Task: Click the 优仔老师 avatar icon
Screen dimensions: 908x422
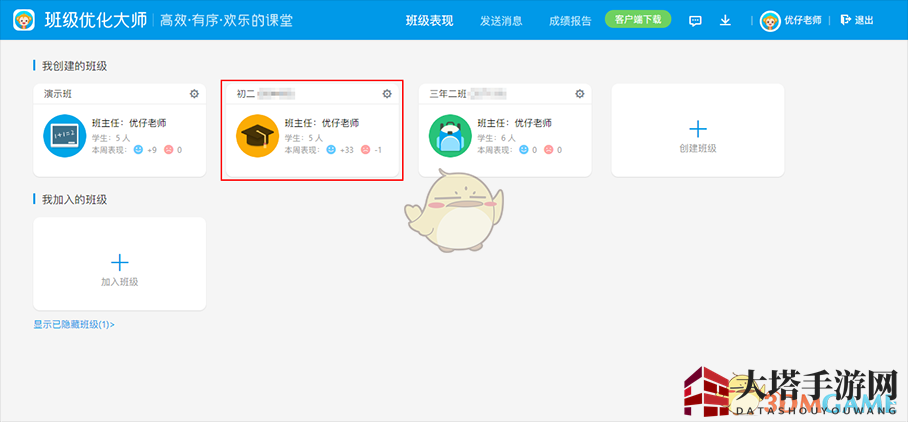Action: pos(770,21)
